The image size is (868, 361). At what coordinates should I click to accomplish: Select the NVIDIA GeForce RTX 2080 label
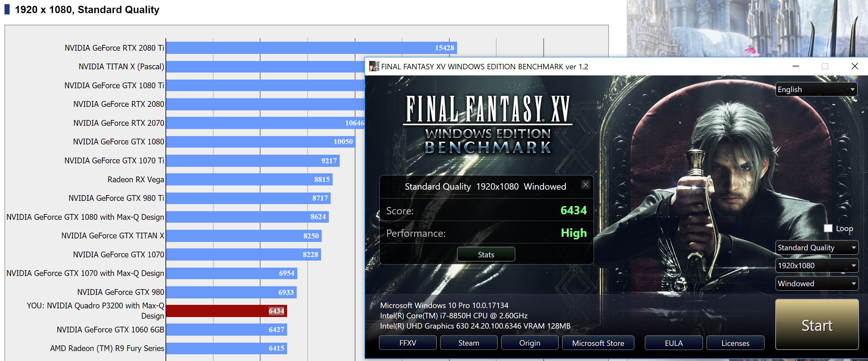coord(119,104)
